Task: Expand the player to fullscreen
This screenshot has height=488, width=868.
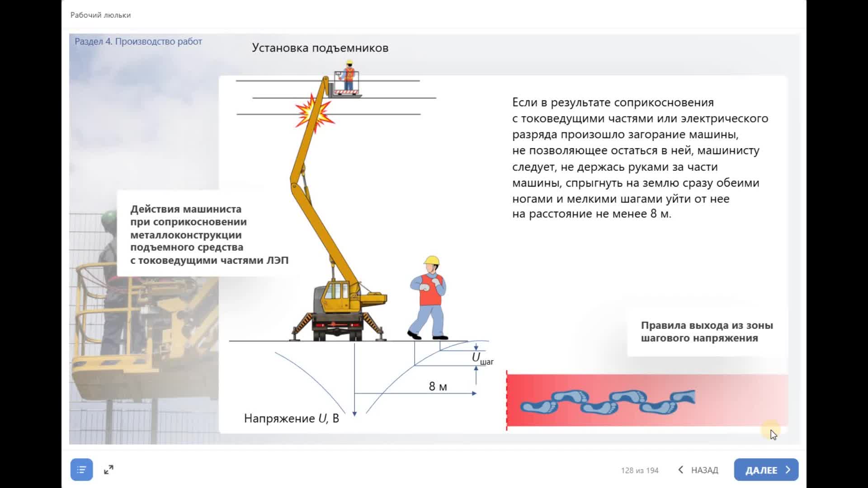Action: (x=108, y=469)
